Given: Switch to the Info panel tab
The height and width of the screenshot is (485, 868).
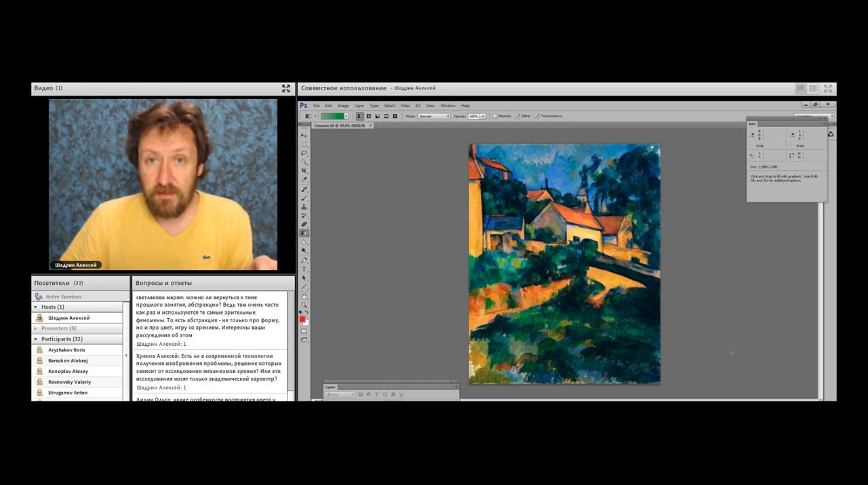Looking at the screenshot, I should coord(752,123).
